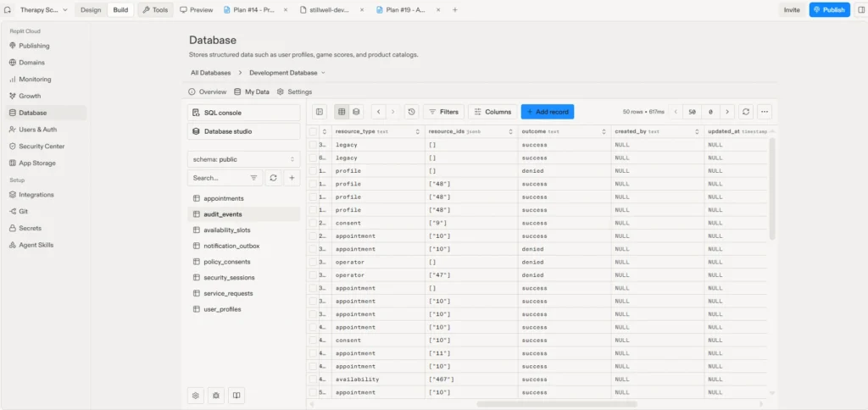The width and height of the screenshot is (868, 410).
Task: Open Database studio
Action: pyautogui.click(x=243, y=131)
